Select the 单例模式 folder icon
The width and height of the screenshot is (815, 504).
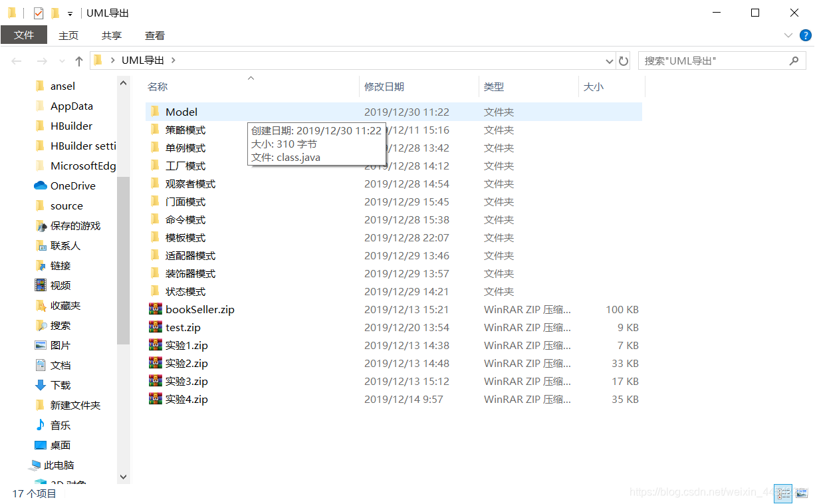(x=155, y=148)
